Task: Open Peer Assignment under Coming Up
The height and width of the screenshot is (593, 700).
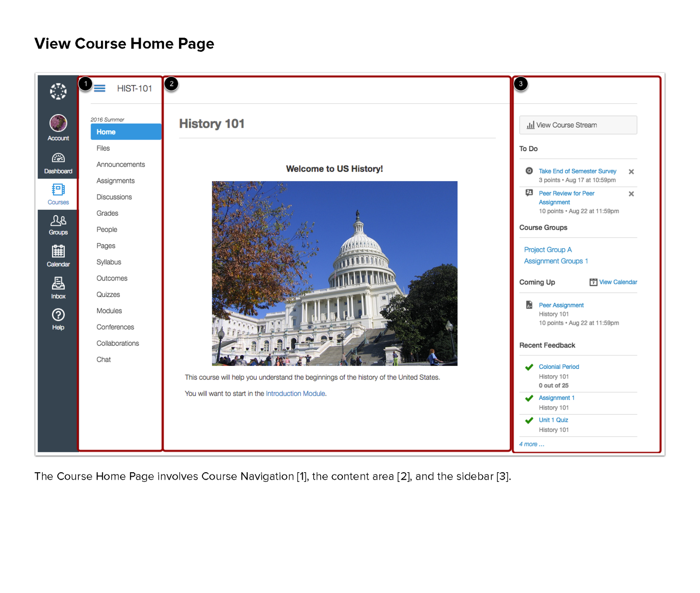Action: (561, 305)
